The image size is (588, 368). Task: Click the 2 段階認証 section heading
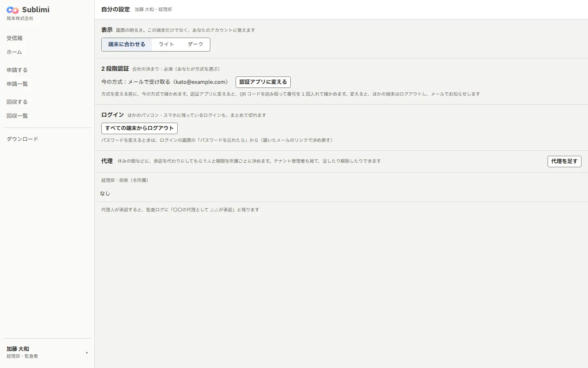tap(115, 69)
